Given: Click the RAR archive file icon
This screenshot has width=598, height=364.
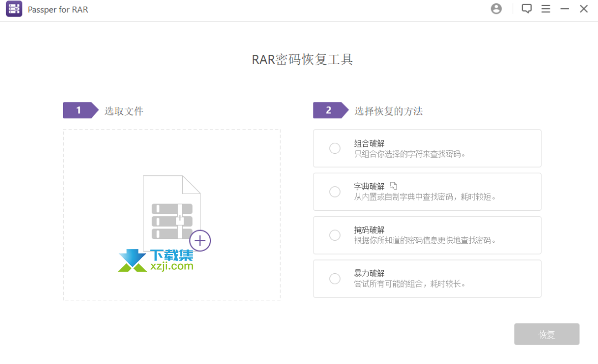Looking at the screenshot, I should (172, 212).
